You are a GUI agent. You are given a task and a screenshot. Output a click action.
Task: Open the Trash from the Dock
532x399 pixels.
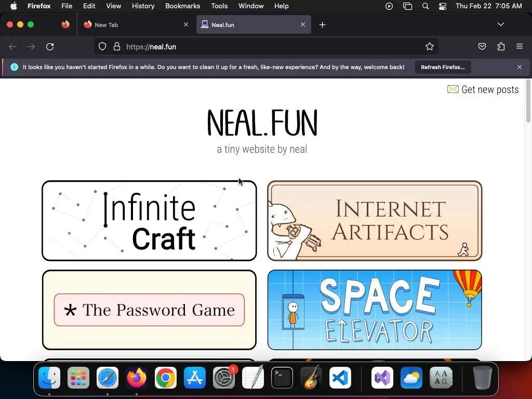click(x=482, y=378)
